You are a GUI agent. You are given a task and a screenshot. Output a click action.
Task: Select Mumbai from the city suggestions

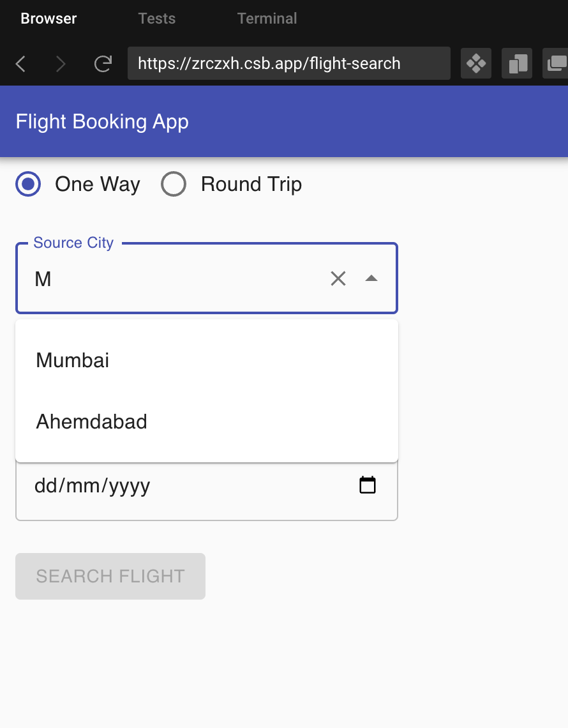(72, 360)
